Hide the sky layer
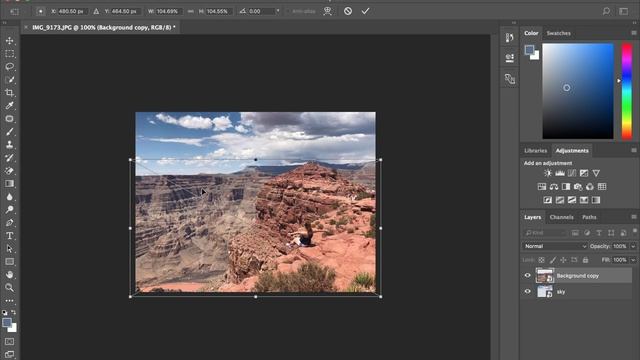Image resolution: width=640 pixels, height=360 pixels. [x=527, y=291]
